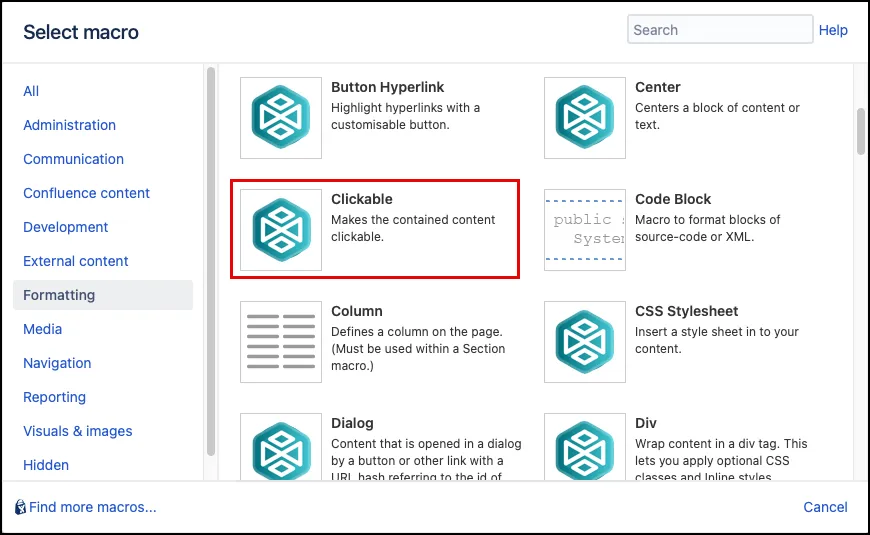The width and height of the screenshot is (870, 535).
Task: Open the Media category
Action: [x=42, y=329]
